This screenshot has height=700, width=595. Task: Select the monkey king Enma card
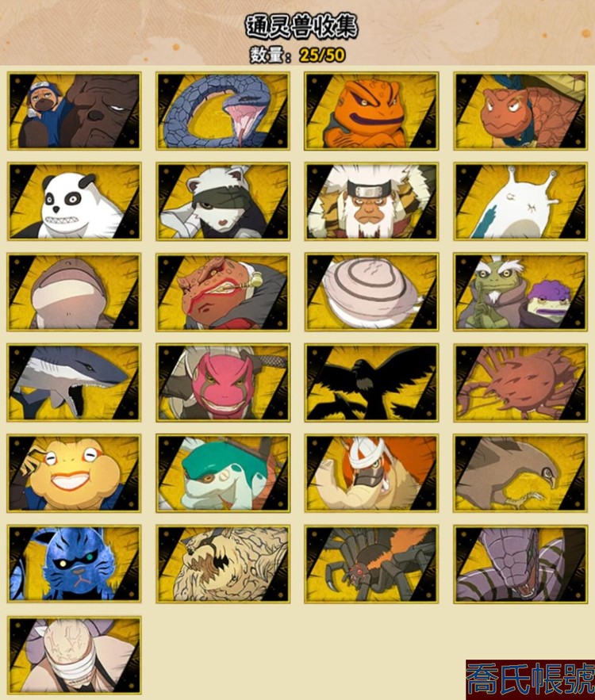(x=371, y=201)
